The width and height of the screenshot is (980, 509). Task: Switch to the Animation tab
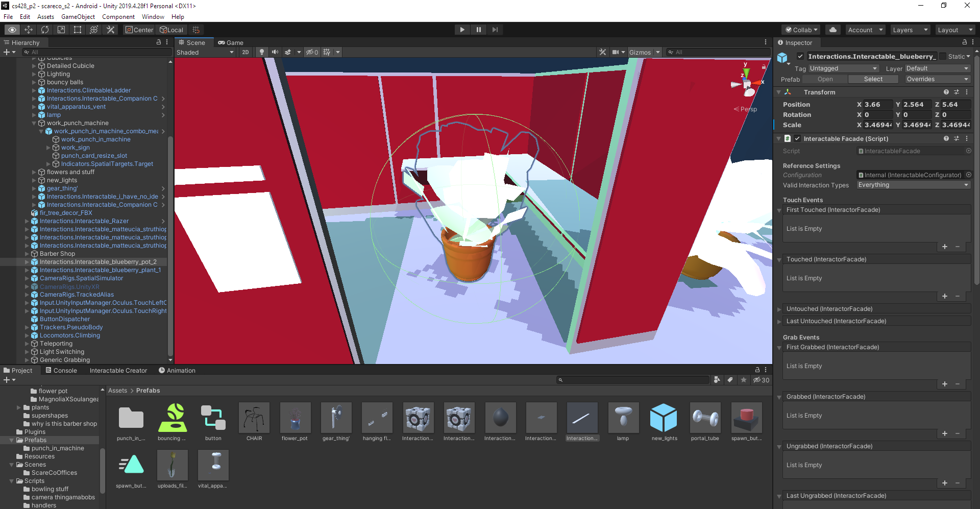[x=177, y=370]
